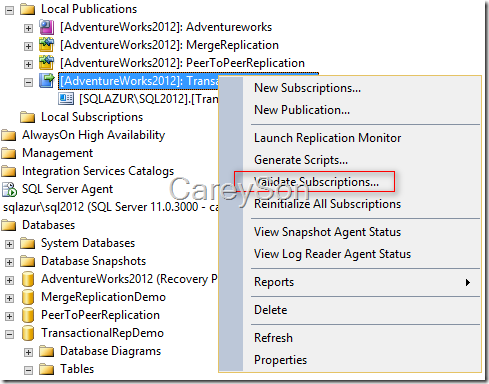The height and width of the screenshot is (384, 489).
Task: Open the Reports submenu
Action: pos(362,282)
